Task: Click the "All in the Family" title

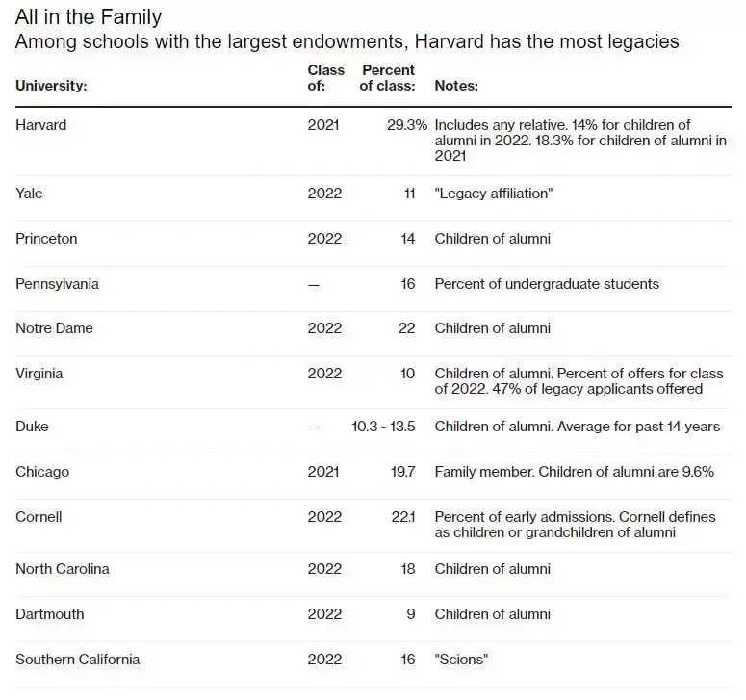Action: point(89,16)
